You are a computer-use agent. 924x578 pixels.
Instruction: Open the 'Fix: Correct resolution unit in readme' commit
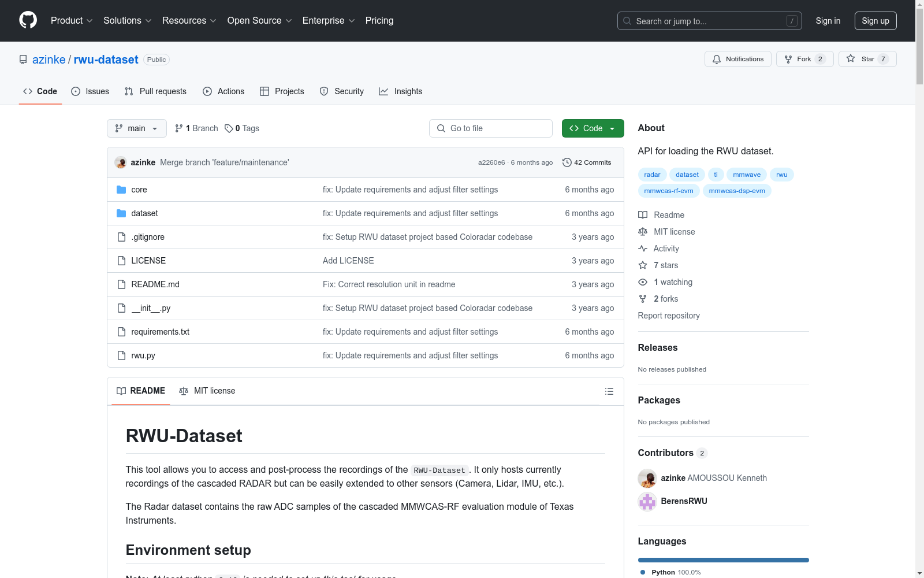pos(389,284)
